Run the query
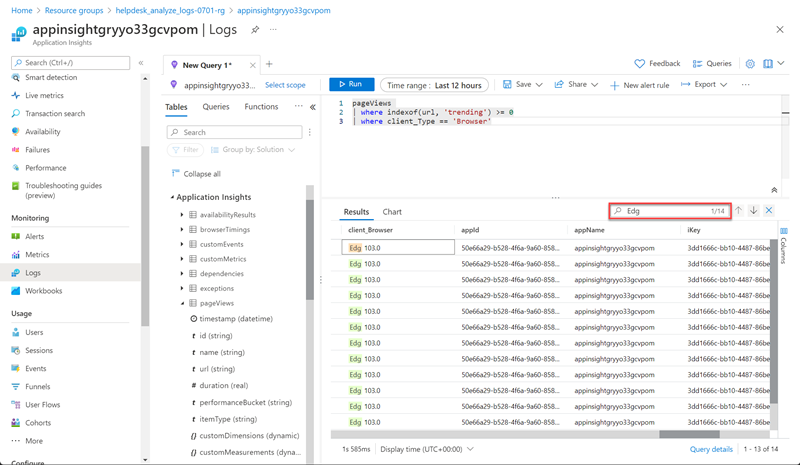The height and width of the screenshot is (465, 800). 352,85
